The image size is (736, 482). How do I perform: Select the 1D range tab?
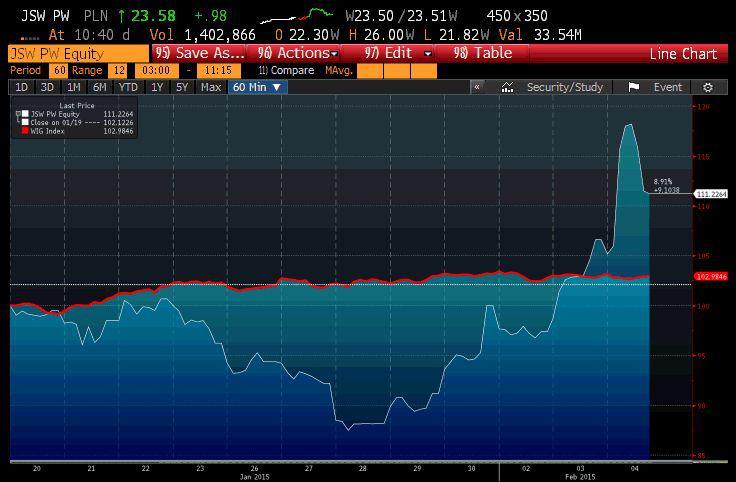pyautogui.click(x=20, y=87)
